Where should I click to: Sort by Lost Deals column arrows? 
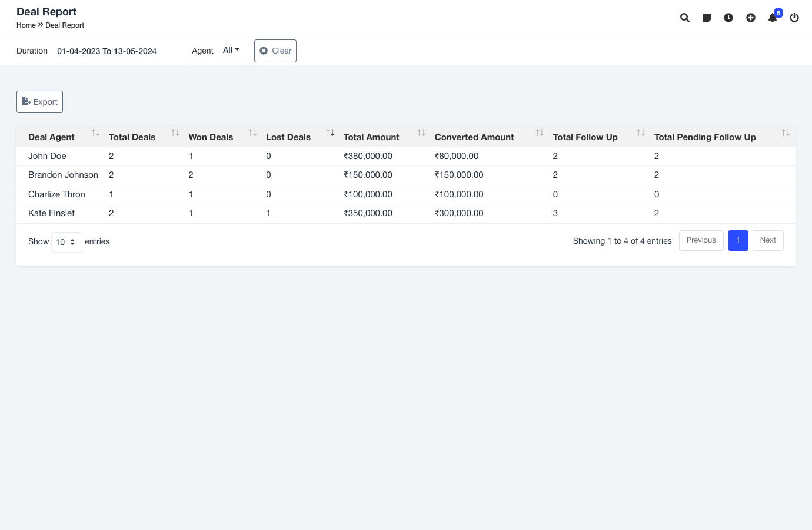330,133
